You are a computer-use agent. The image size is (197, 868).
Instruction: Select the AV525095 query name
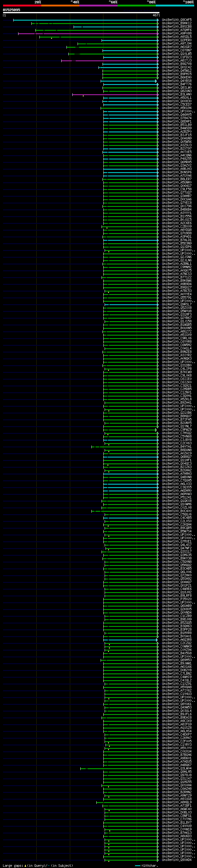point(11,10)
